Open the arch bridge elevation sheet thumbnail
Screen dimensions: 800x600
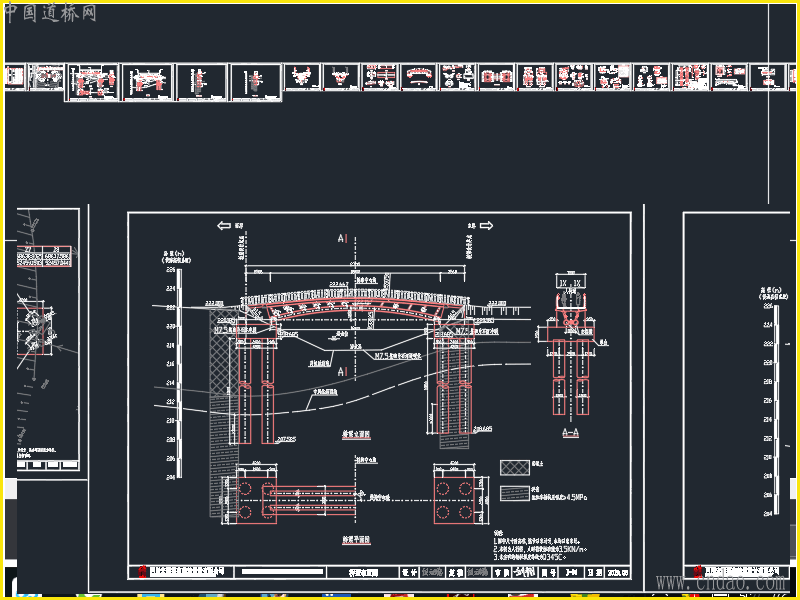pos(419,77)
